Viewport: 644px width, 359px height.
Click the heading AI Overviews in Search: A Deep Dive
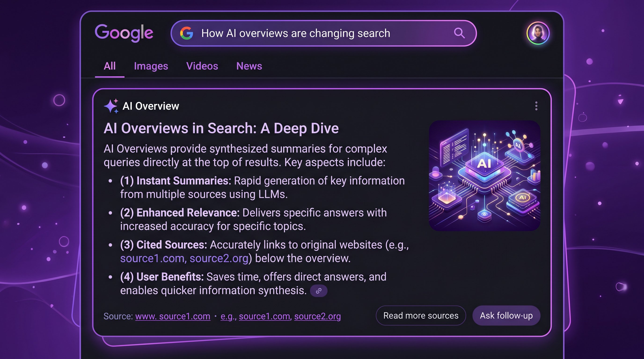(221, 128)
